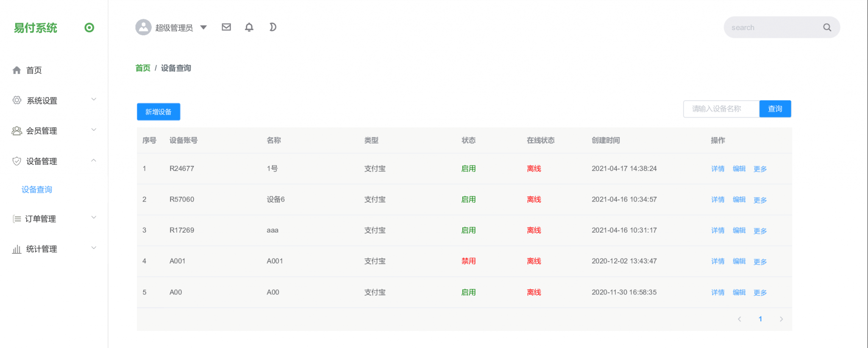Screen dimensions: 868x348
Task: Select the 设备查询 submenu item
Action: 37,189
